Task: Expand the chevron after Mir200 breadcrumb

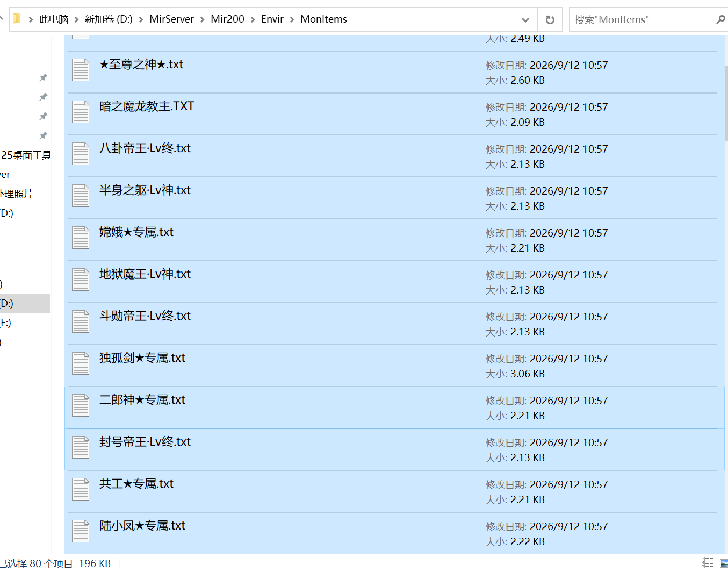Action: [x=253, y=19]
